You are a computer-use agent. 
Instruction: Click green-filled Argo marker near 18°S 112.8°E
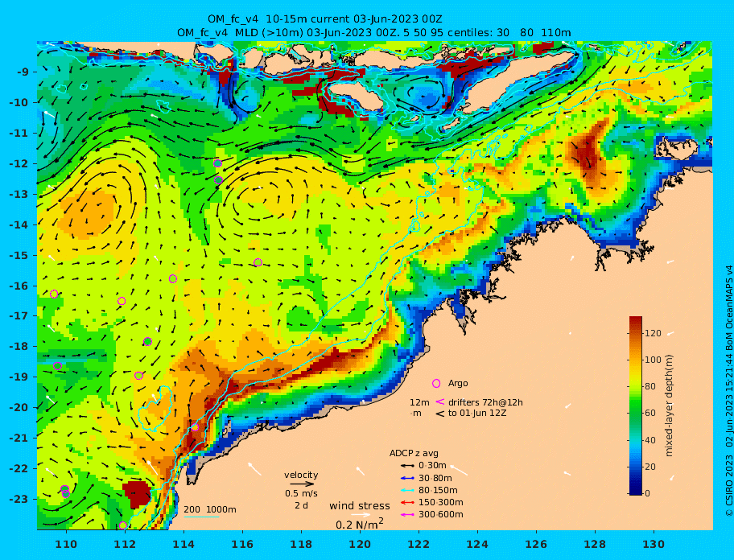click(147, 341)
